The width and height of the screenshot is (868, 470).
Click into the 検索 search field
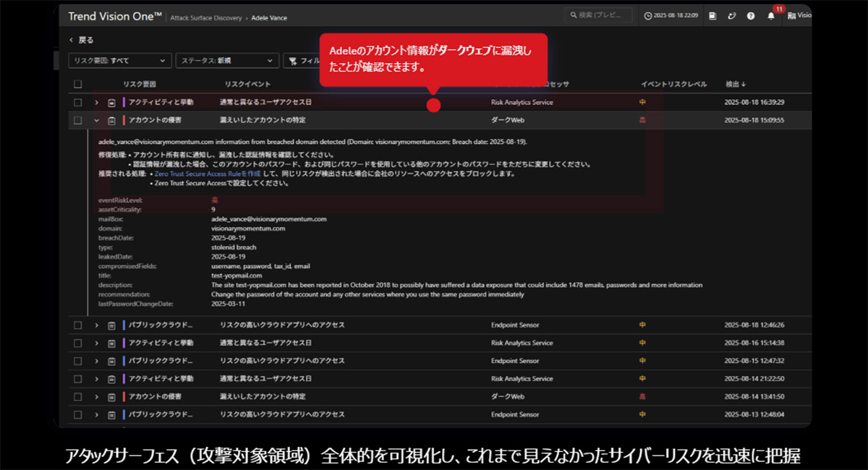pos(598,16)
